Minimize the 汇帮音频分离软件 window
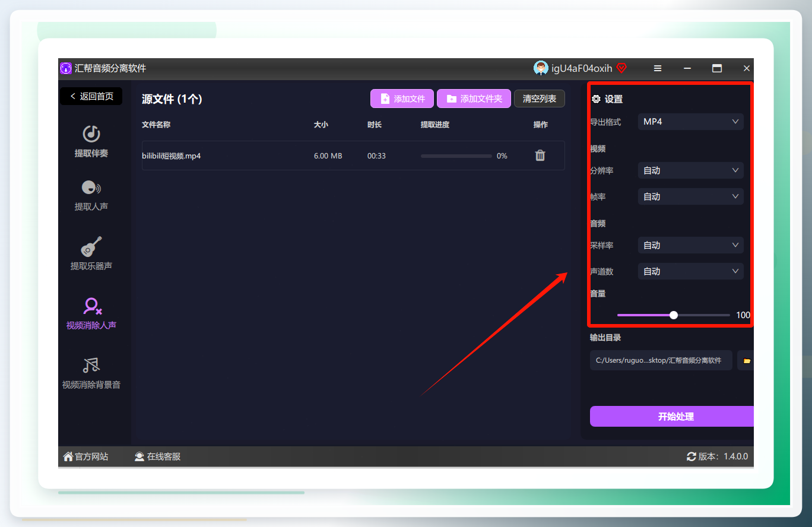The image size is (812, 527). point(687,68)
